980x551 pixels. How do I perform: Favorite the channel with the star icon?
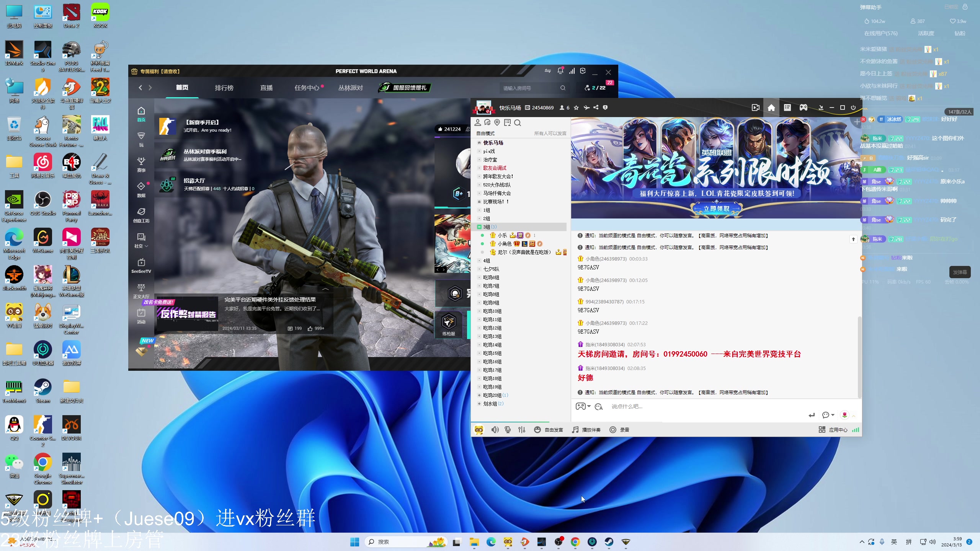pyautogui.click(x=577, y=108)
